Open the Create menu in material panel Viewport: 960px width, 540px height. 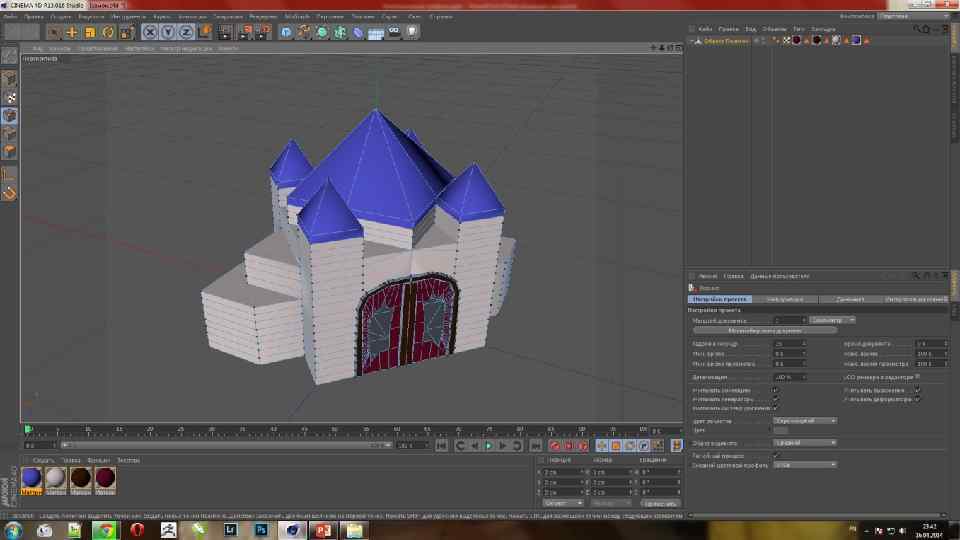[x=44, y=460]
